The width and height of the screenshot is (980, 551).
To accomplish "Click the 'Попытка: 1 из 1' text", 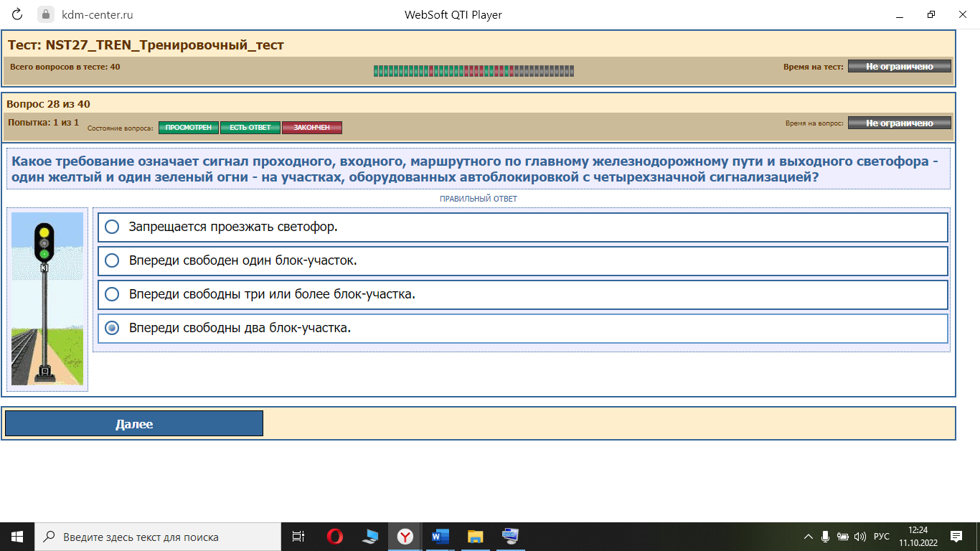I will click(x=43, y=123).
